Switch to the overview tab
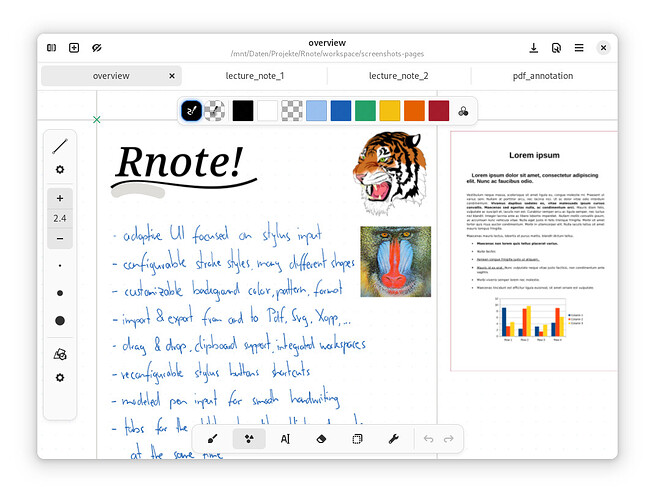This screenshot has height=500, width=654. [x=111, y=76]
